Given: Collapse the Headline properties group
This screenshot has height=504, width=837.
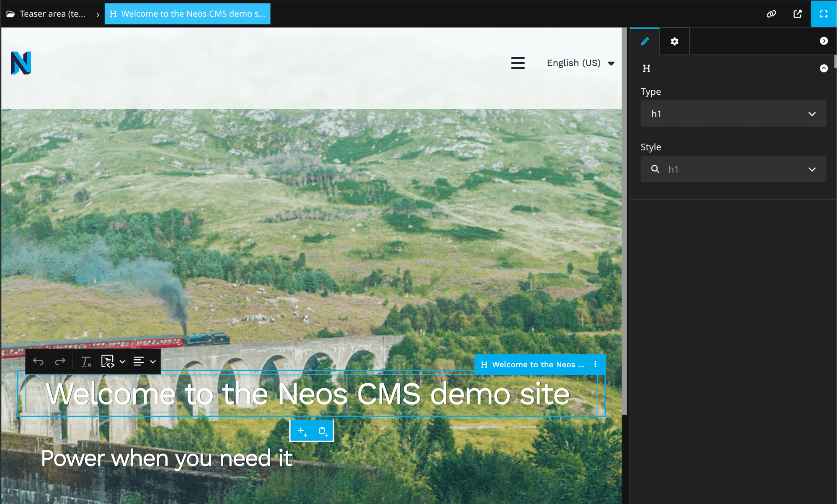Looking at the screenshot, I should coord(824,68).
